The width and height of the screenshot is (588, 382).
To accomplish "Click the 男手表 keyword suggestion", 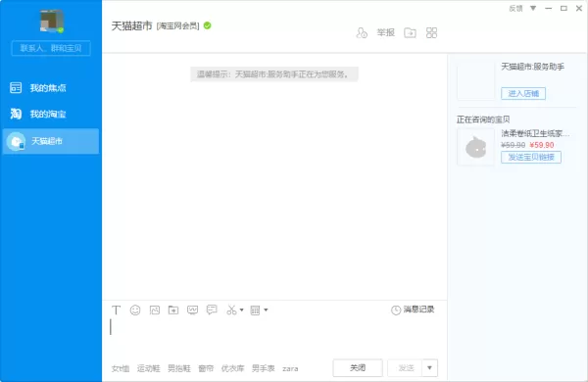I will click(264, 368).
